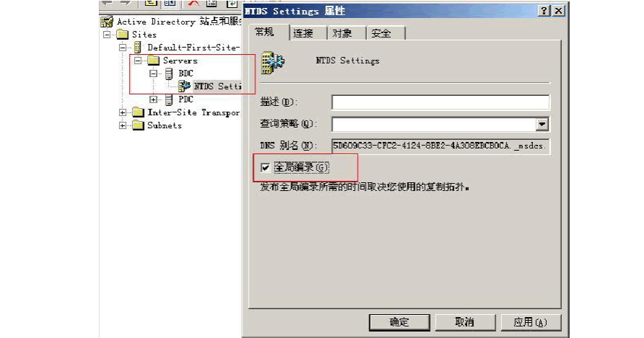Open the 安全 tab
The height and width of the screenshot is (338, 644).
coord(381,34)
